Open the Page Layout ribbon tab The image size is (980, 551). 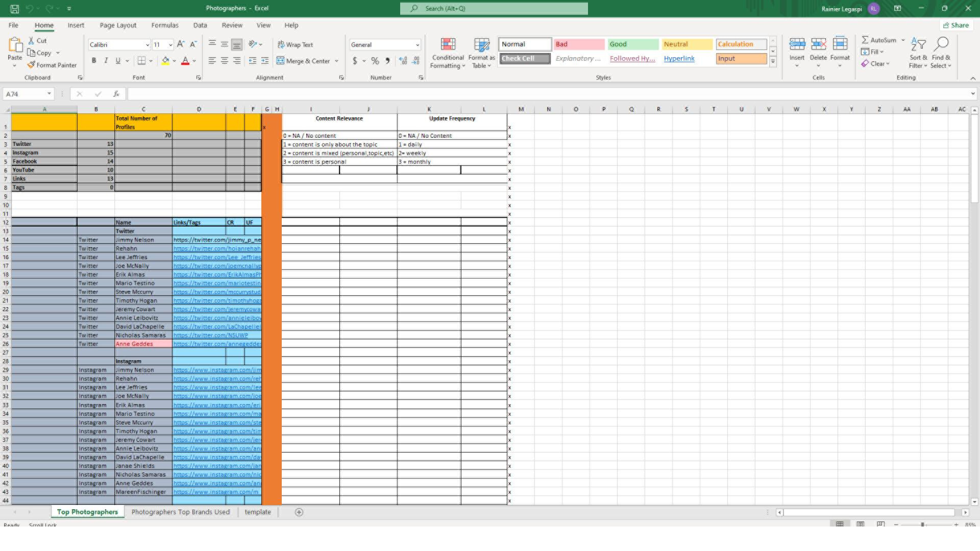click(x=118, y=25)
